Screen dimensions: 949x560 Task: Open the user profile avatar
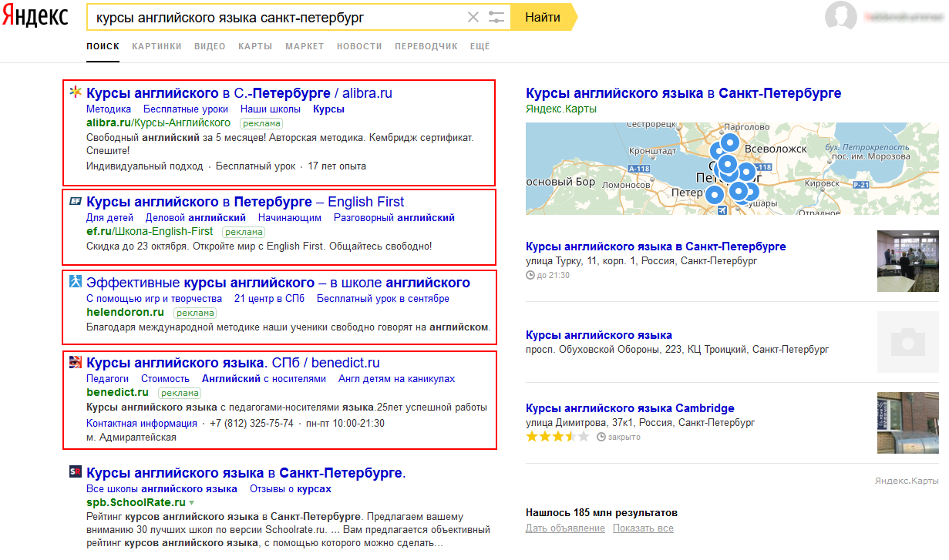click(x=840, y=17)
